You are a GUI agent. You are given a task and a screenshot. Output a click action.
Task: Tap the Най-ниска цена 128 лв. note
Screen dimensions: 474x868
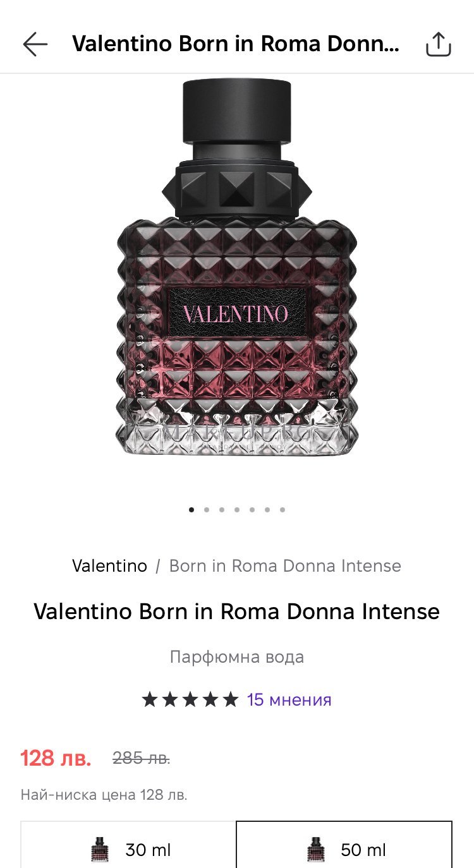[x=104, y=794]
